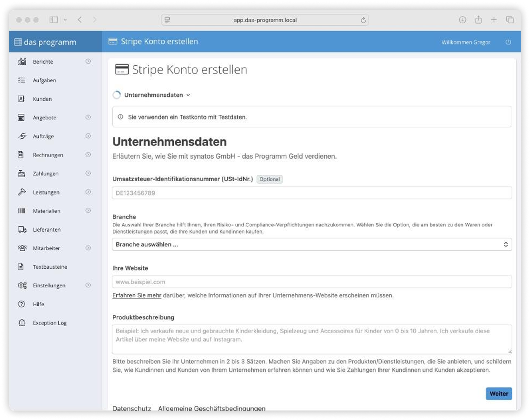
Task: Click Safari's page reload icon
Action: [x=363, y=20]
